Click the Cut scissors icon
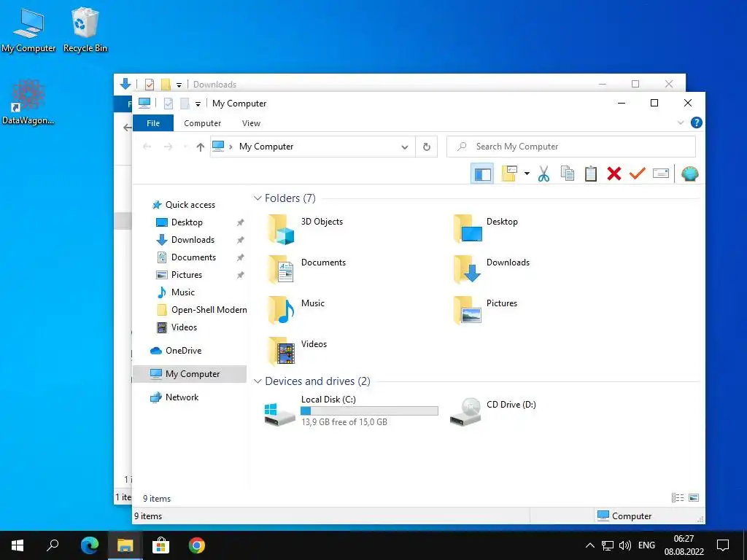The width and height of the screenshot is (747, 560). (543, 174)
